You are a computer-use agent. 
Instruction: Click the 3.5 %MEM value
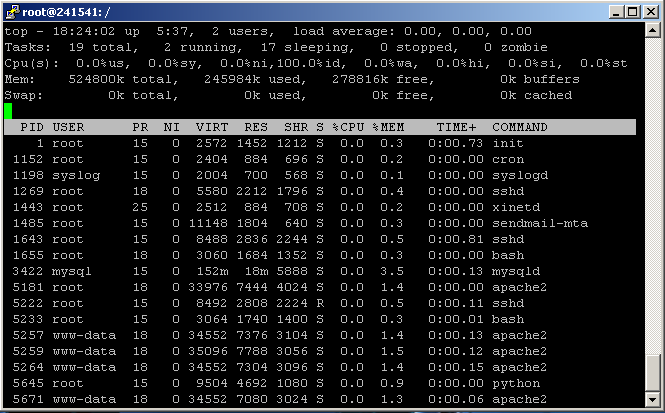click(x=392, y=271)
